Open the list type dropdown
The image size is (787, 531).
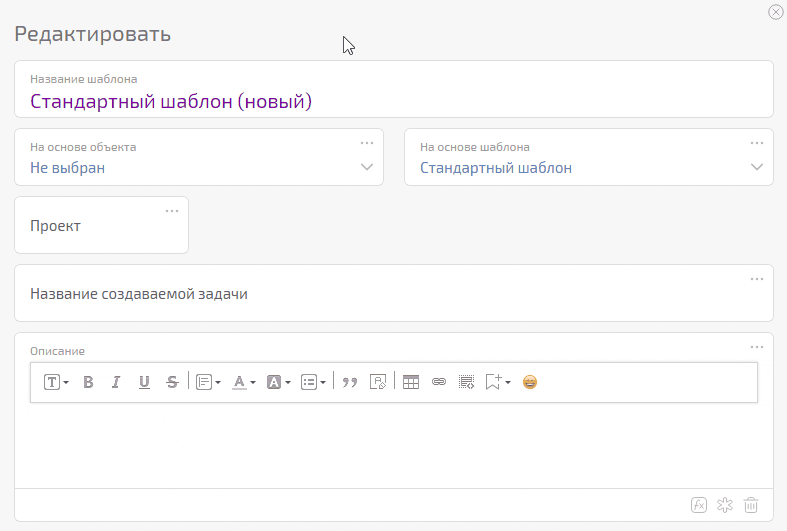pos(313,382)
